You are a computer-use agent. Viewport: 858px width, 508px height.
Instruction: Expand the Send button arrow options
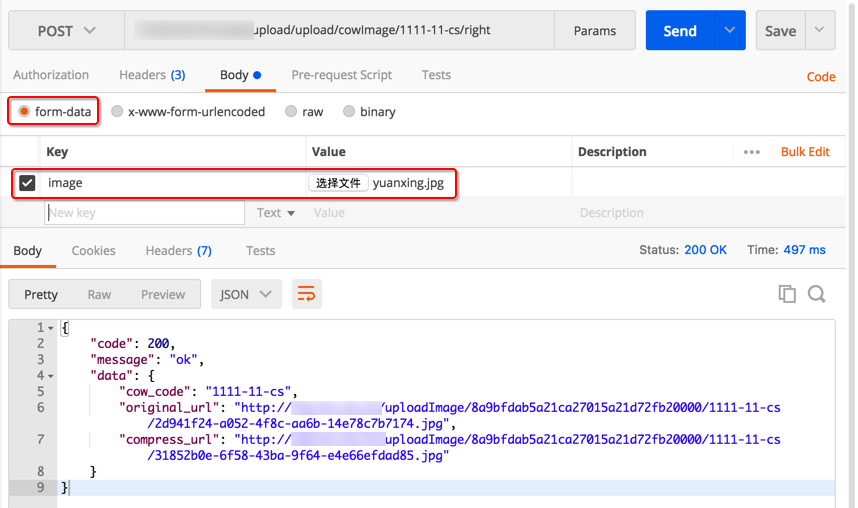730,31
